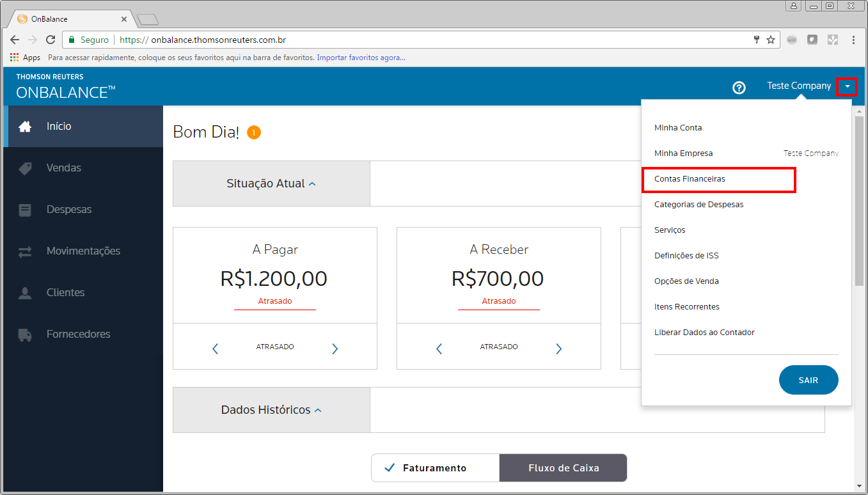Open Fornecedores in sidebar
Screen dimensions: 868x495
tap(83, 334)
